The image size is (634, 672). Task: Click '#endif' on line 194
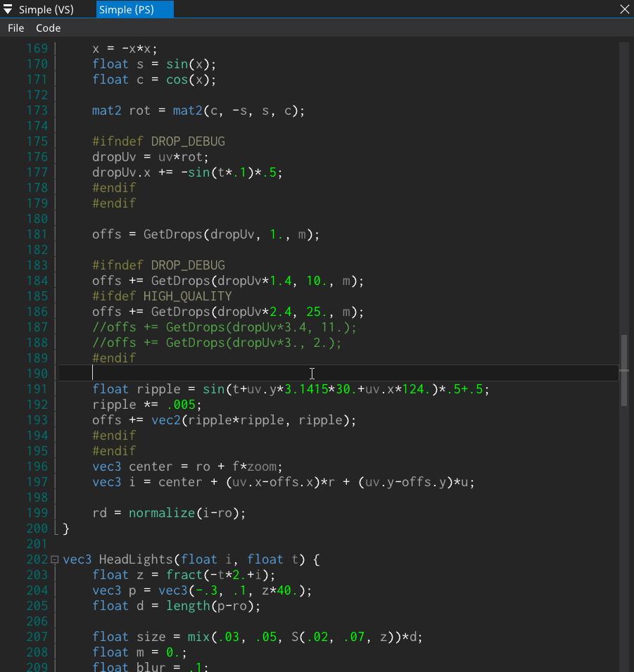click(114, 436)
